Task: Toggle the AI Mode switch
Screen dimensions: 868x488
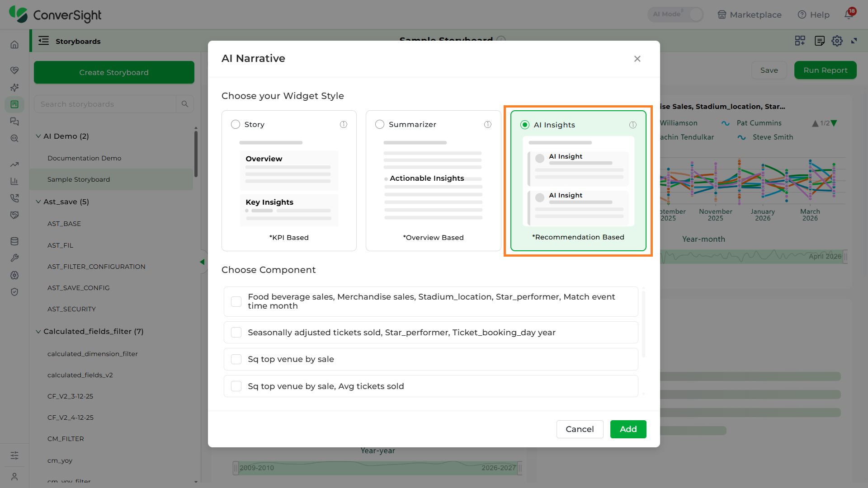Action: click(675, 14)
